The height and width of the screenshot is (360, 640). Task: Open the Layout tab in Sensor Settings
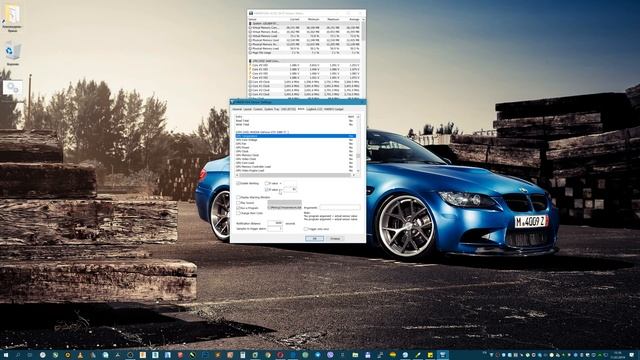pyautogui.click(x=247, y=109)
